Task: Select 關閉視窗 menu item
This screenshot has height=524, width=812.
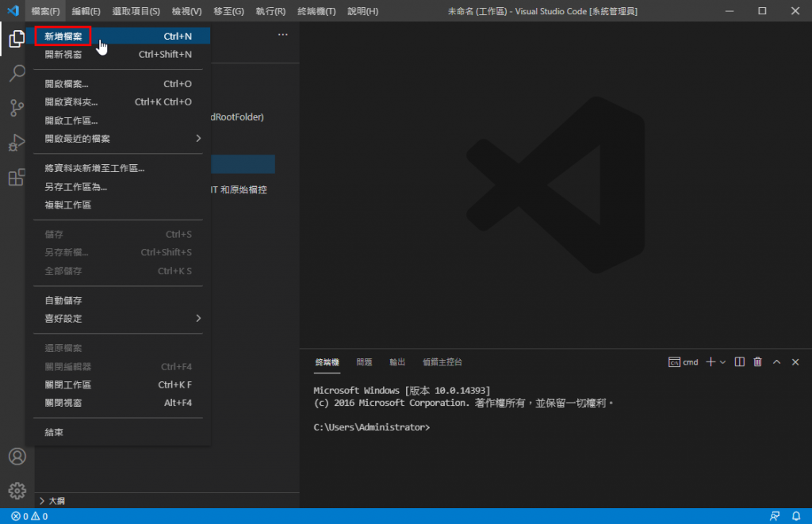Action: click(x=118, y=403)
